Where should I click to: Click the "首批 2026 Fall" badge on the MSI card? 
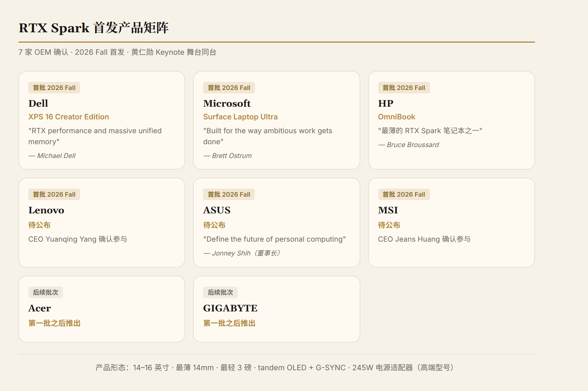point(404,194)
